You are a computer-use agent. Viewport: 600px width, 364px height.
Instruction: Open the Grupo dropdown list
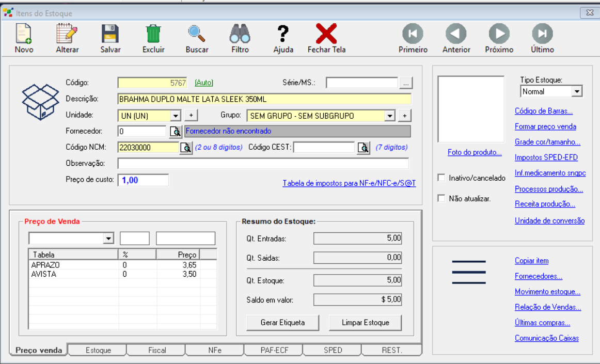point(390,116)
